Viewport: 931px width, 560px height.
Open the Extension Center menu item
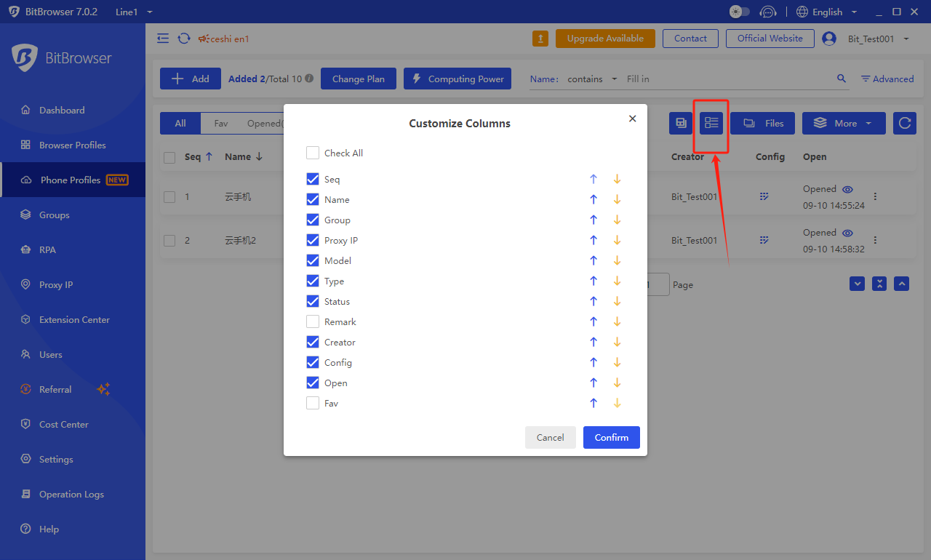point(74,320)
